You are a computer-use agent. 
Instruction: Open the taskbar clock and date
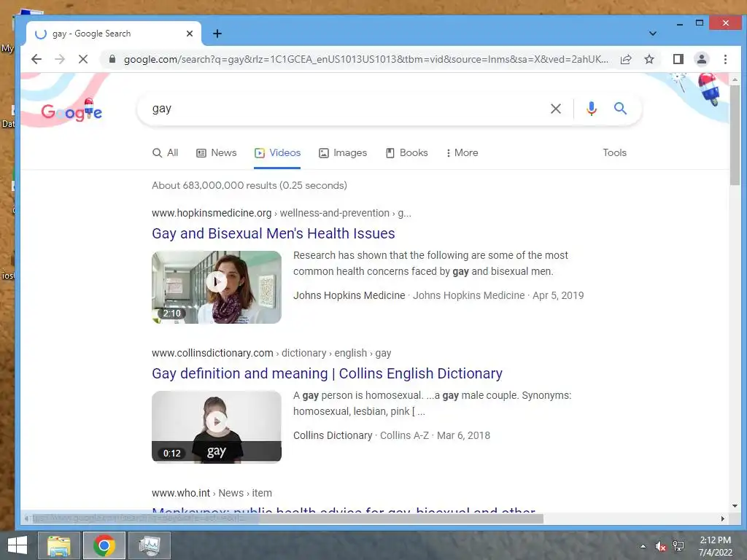click(x=715, y=546)
